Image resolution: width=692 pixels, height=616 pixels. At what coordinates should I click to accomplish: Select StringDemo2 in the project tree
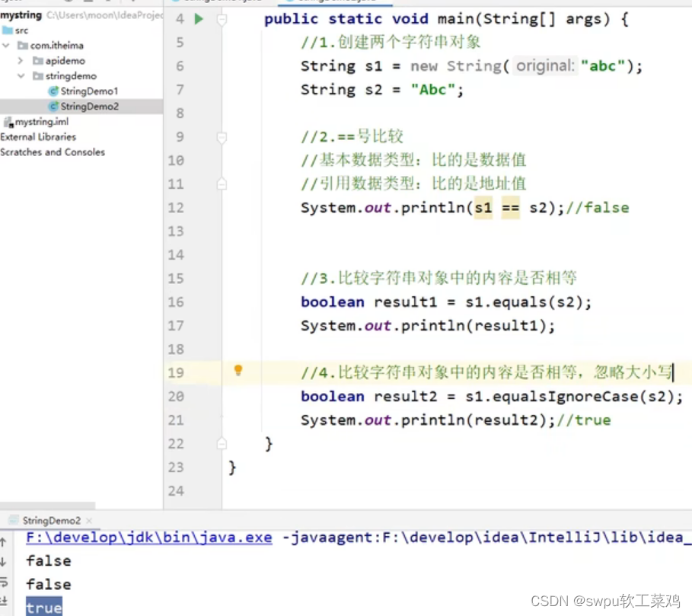pyautogui.click(x=90, y=107)
